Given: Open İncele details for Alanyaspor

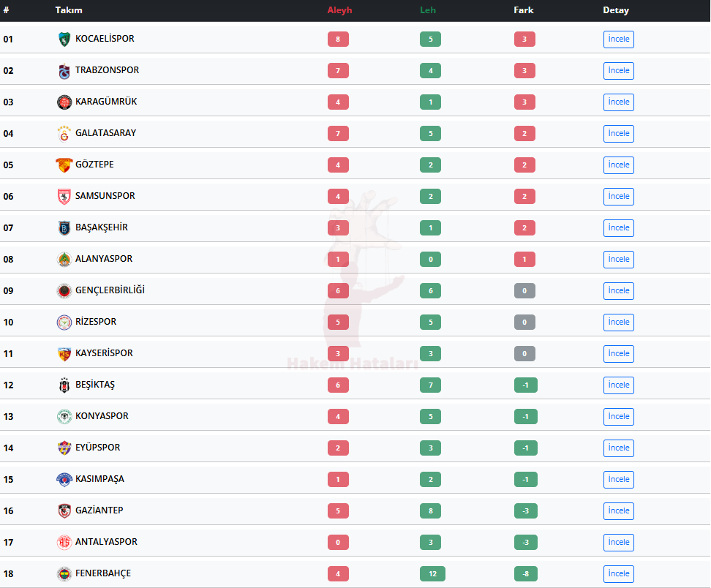Looking at the screenshot, I should 619,260.
